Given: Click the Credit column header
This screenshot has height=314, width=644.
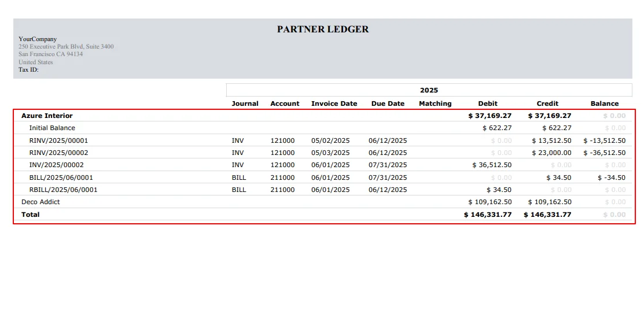Looking at the screenshot, I should pyautogui.click(x=547, y=104).
